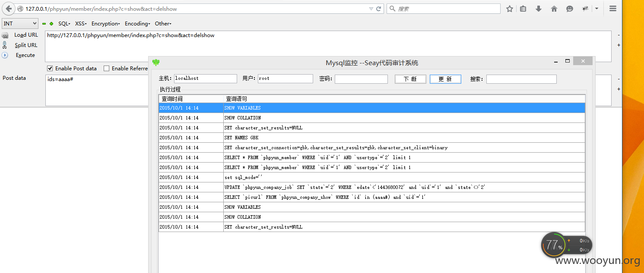This screenshot has height=273, width=644.
Task: Toggle the Enable Referrer checkbox
Action: coord(107,69)
